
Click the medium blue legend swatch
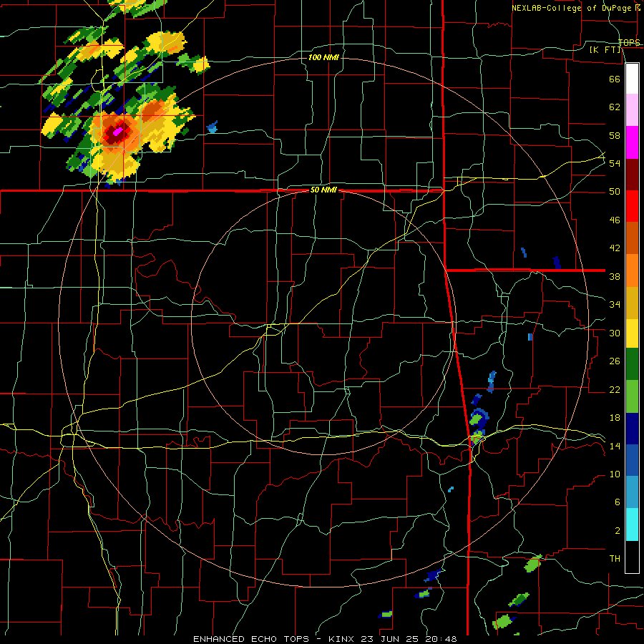[x=632, y=460]
